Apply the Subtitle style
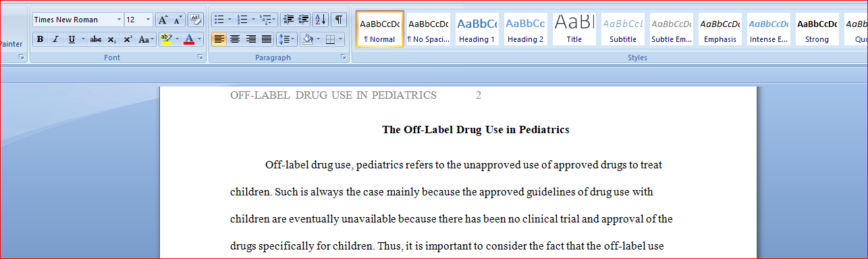868x259 pixels. (x=622, y=30)
